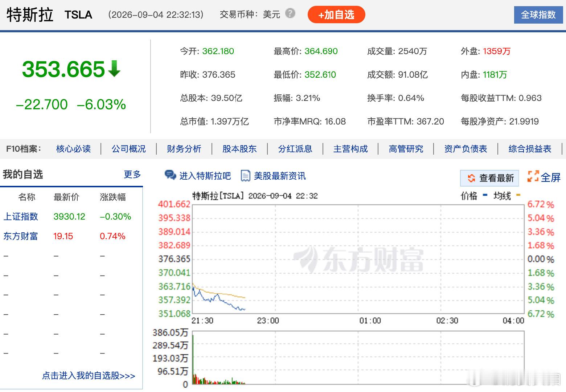Viewport: 566px width, 392px height.
Task: Click the 市盈率TTM 367.20 entry
Action: (x=406, y=122)
